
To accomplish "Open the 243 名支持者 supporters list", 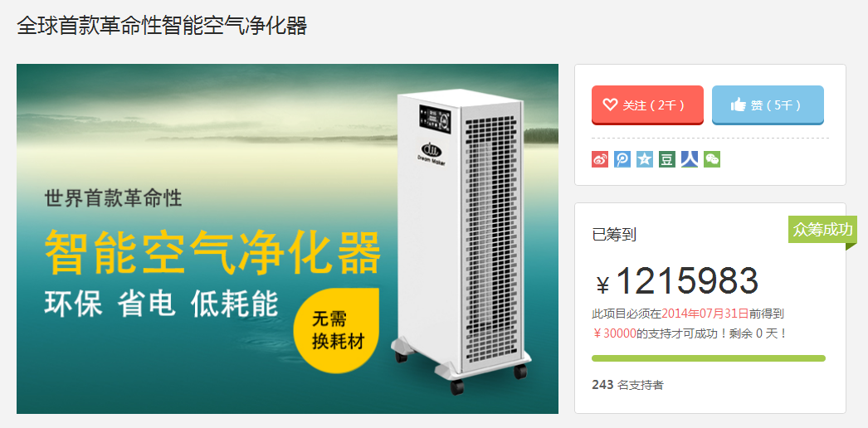I will pos(627,385).
